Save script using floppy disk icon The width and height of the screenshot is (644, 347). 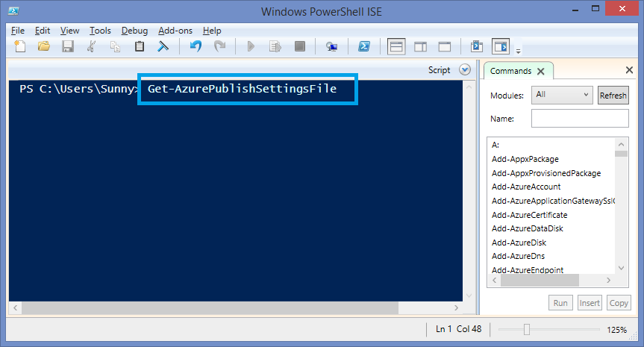68,46
